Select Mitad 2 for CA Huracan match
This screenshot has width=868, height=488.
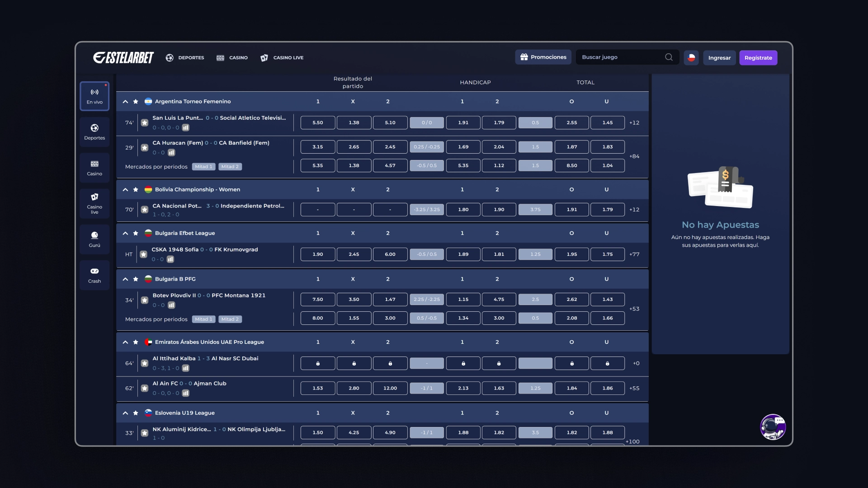click(230, 167)
